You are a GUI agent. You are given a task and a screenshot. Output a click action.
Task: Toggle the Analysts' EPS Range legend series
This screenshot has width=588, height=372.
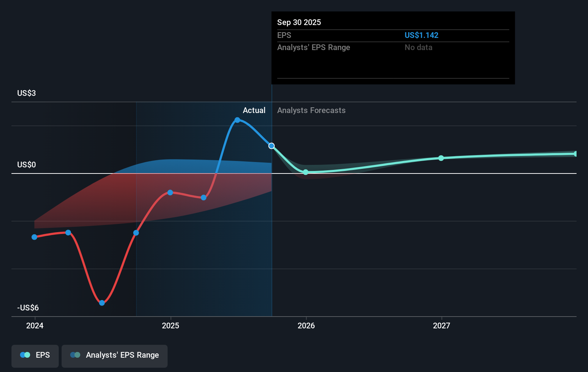coord(115,356)
